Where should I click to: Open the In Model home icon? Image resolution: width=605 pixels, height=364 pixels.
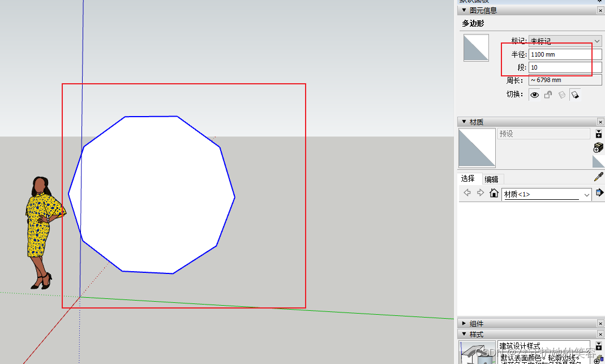coord(494,192)
